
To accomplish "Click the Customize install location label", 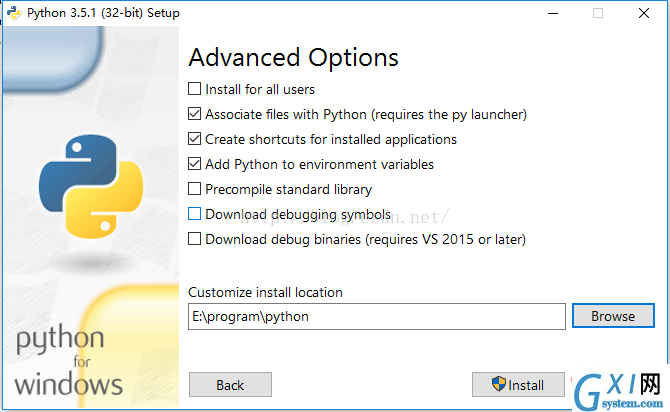I will coord(265,292).
